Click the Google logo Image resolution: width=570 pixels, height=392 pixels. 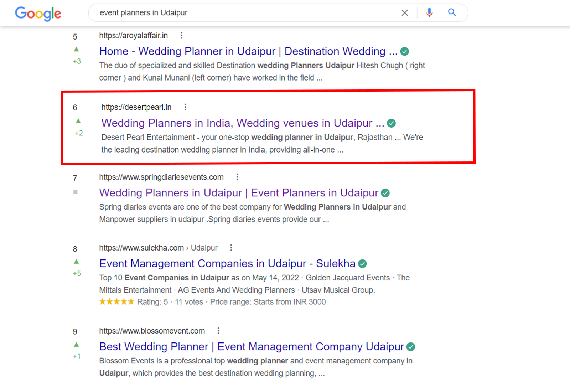(x=38, y=14)
